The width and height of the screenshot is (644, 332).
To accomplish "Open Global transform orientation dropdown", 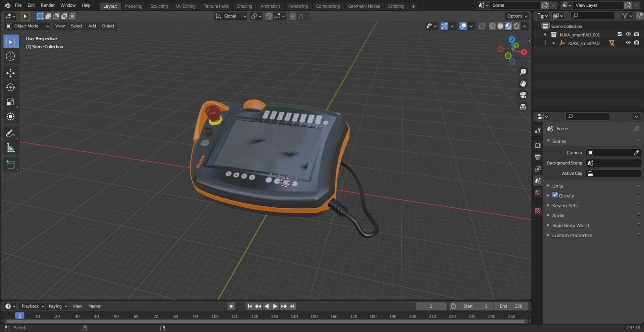I will 231,16.
